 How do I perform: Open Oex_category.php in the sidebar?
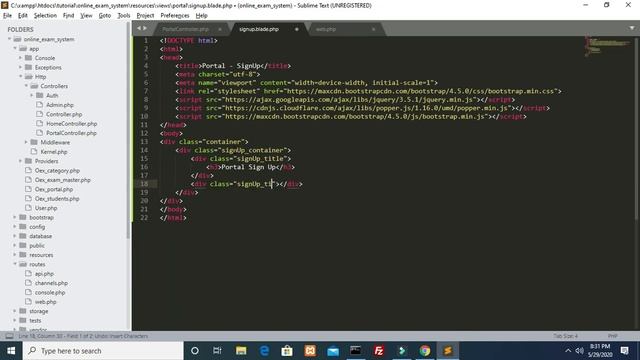coord(57,171)
